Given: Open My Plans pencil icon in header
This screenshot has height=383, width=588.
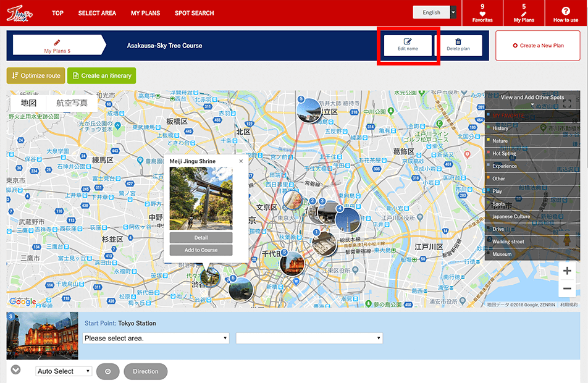Looking at the screenshot, I should point(524,13).
